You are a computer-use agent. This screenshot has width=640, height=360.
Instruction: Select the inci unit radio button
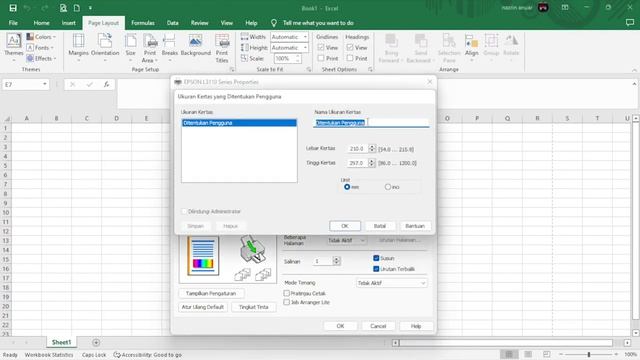[388, 187]
